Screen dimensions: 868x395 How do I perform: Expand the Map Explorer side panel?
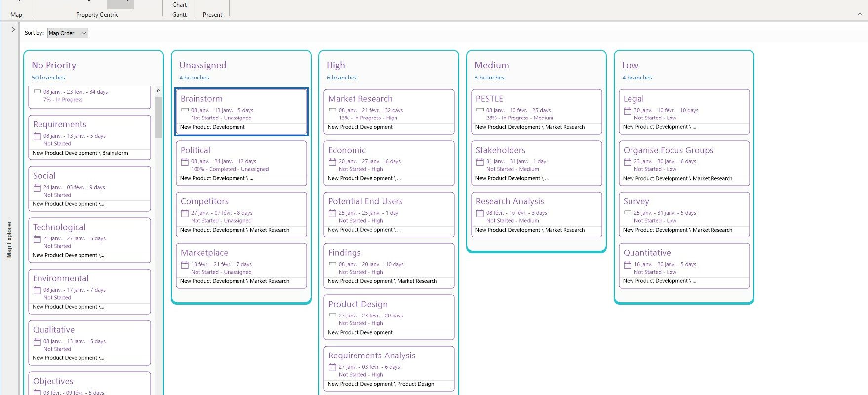13,30
